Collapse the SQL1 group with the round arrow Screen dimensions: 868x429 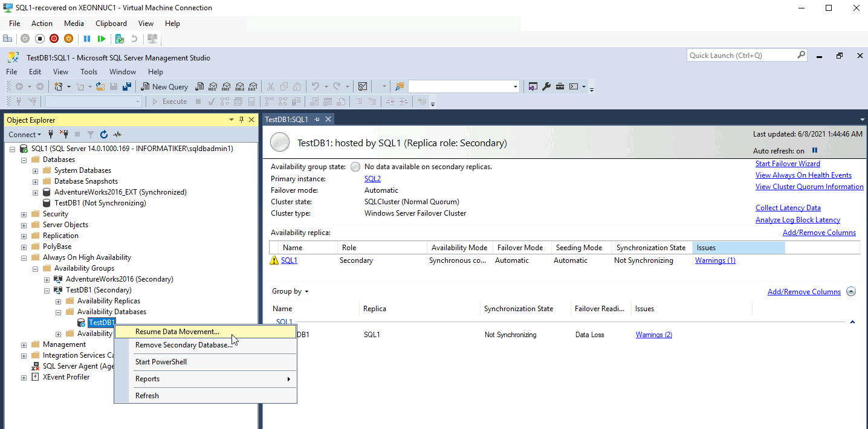(851, 291)
